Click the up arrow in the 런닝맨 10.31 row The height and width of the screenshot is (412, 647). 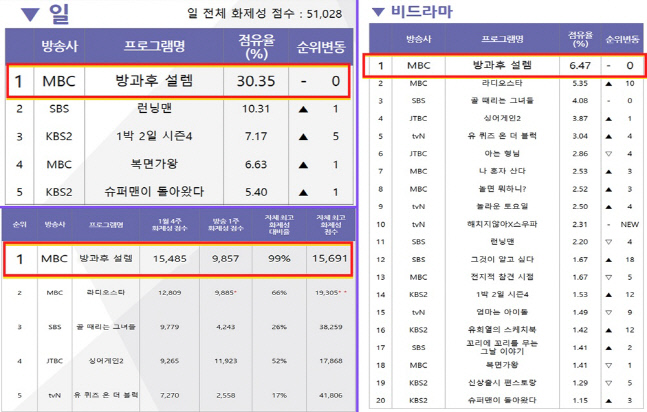[x=303, y=109]
